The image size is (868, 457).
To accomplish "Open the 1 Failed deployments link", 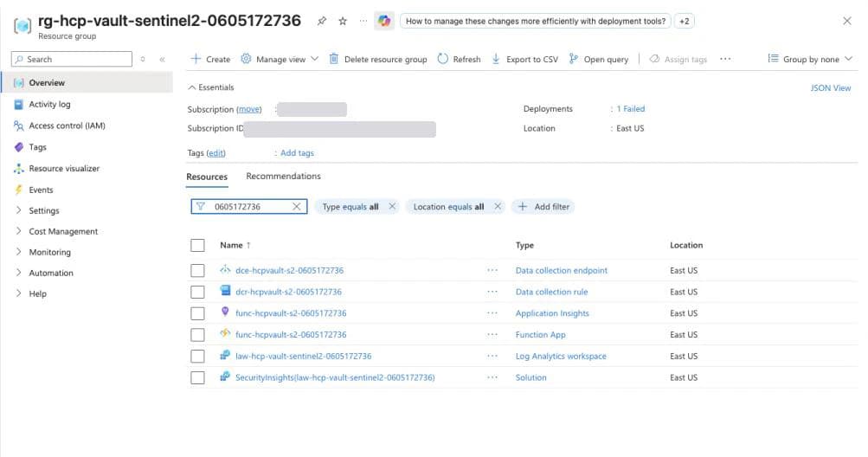I will coord(631,109).
